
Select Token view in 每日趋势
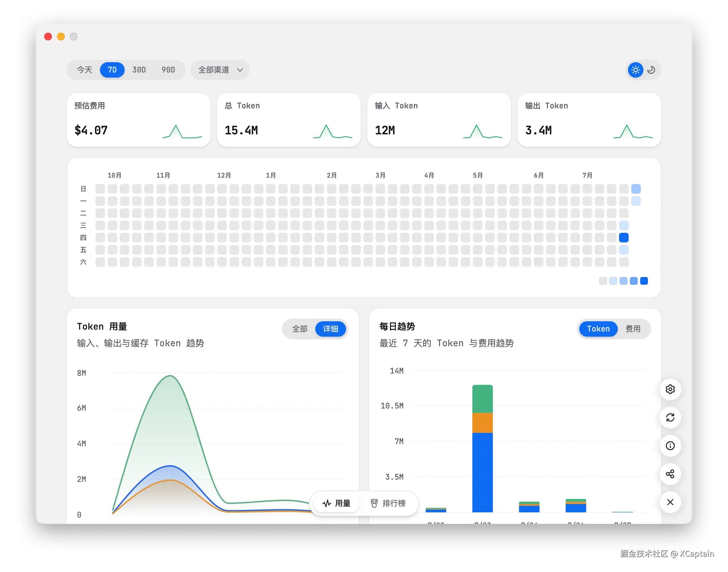598,329
